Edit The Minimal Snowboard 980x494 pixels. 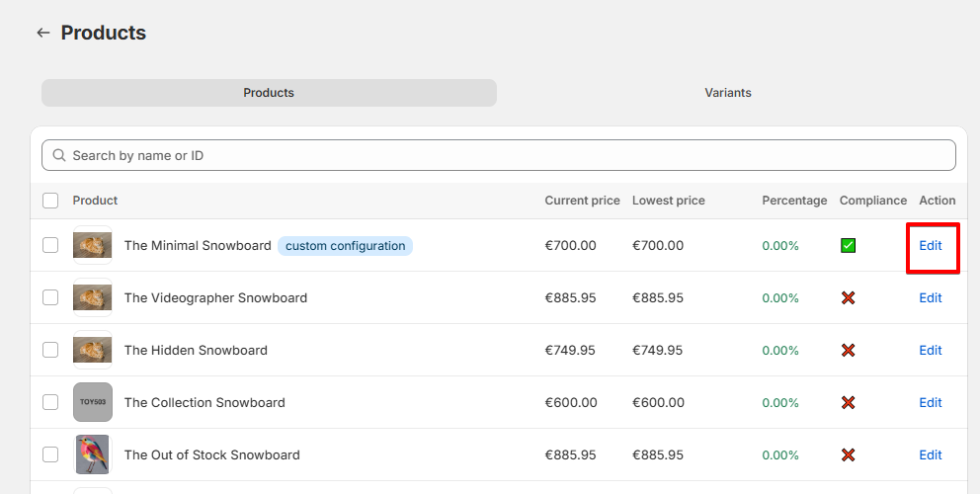[x=930, y=246]
